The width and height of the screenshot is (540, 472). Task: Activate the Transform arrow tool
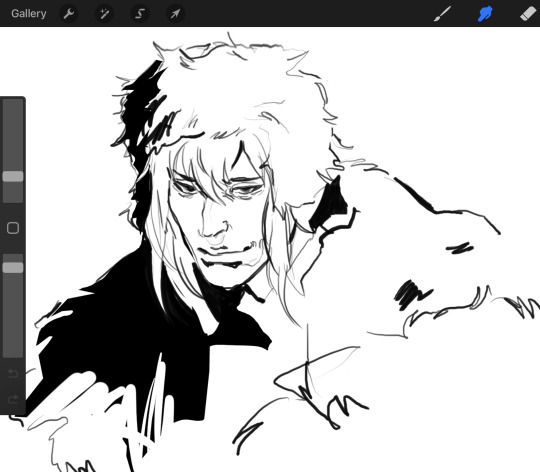tap(175, 14)
